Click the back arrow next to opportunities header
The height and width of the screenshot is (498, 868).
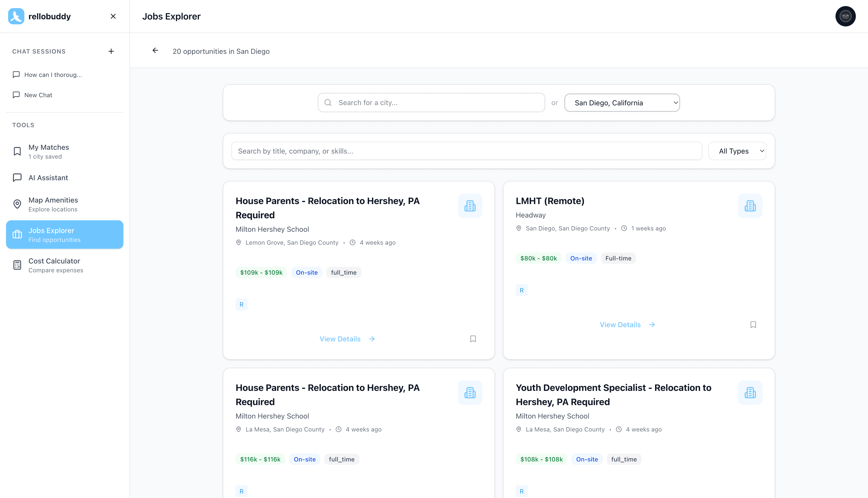tap(155, 50)
